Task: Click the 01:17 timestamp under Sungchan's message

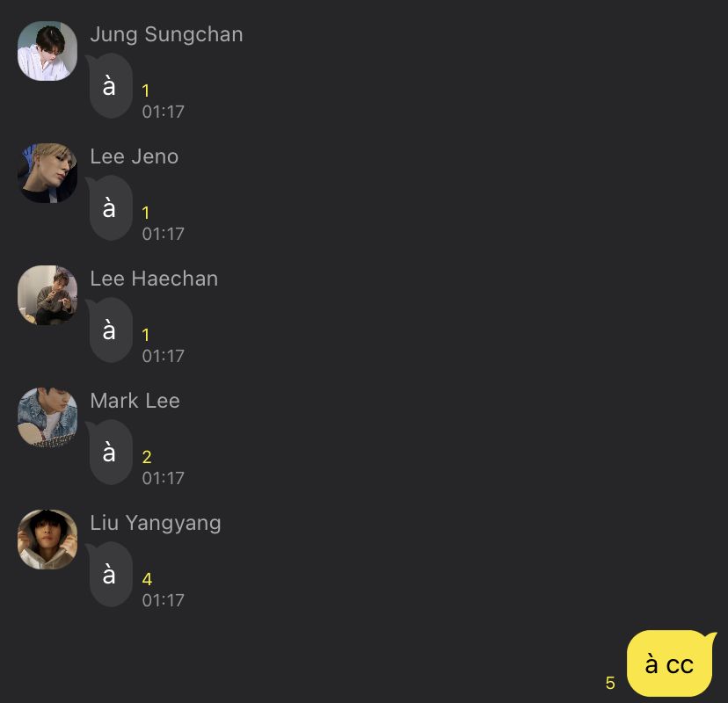Action: [x=164, y=112]
